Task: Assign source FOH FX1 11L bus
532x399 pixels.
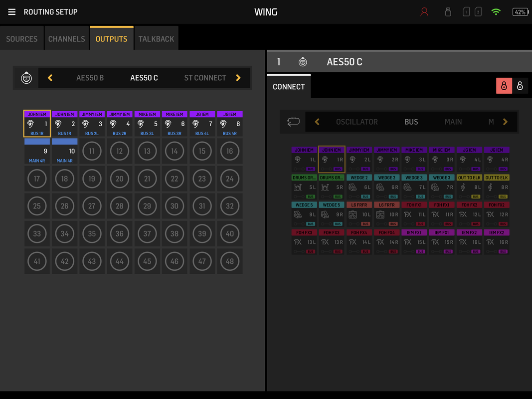Action: point(414,214)
